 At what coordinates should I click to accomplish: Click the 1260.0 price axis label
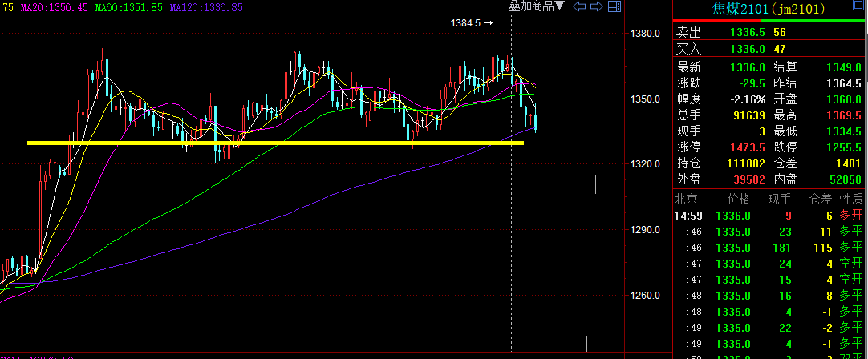coord(645,296)
